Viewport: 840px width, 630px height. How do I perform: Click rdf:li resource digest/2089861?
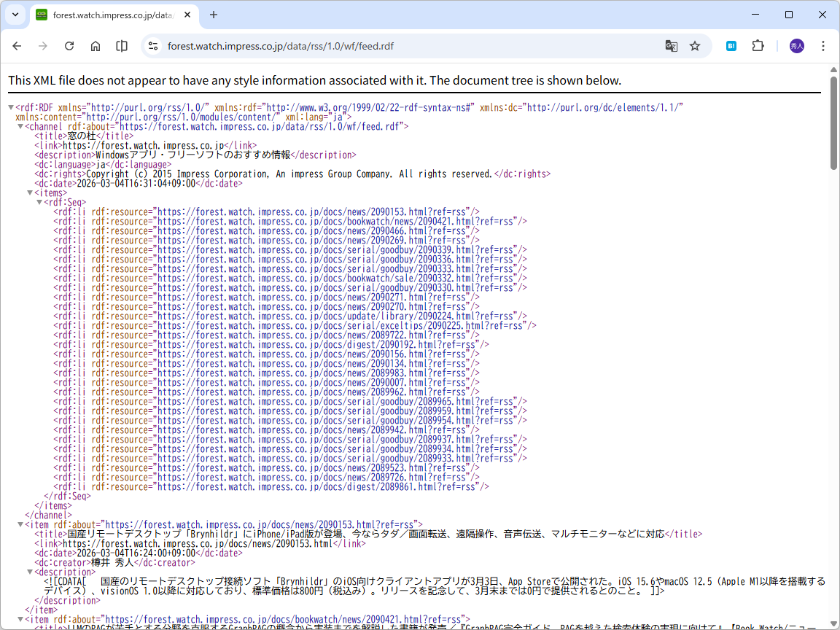pos(271,486)
